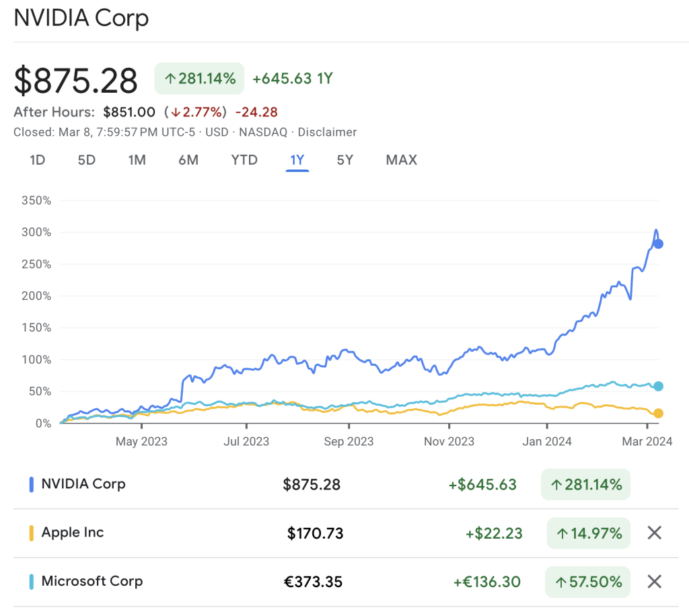Click Microsoft teal endpoint dot on chart
Image resolution: width=689 pixels, height=616 pixels.
click(x=658, y=386)
